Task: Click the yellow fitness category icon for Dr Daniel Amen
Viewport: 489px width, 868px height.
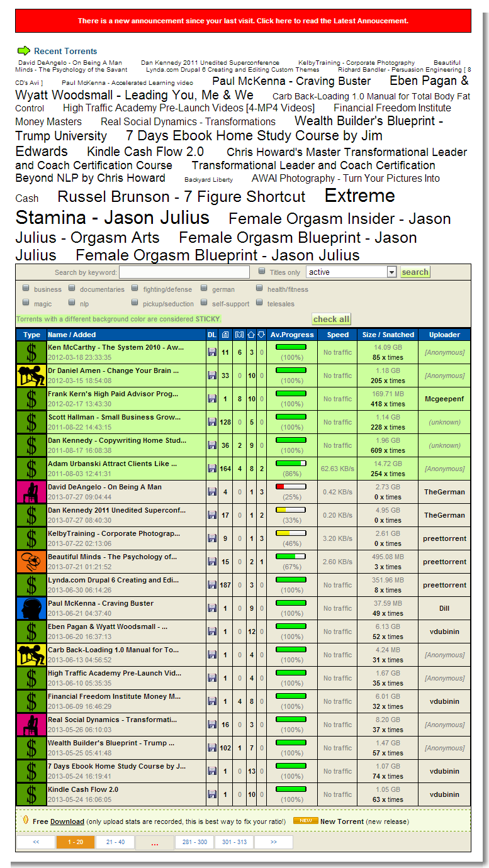Action: tap(31, 376)
